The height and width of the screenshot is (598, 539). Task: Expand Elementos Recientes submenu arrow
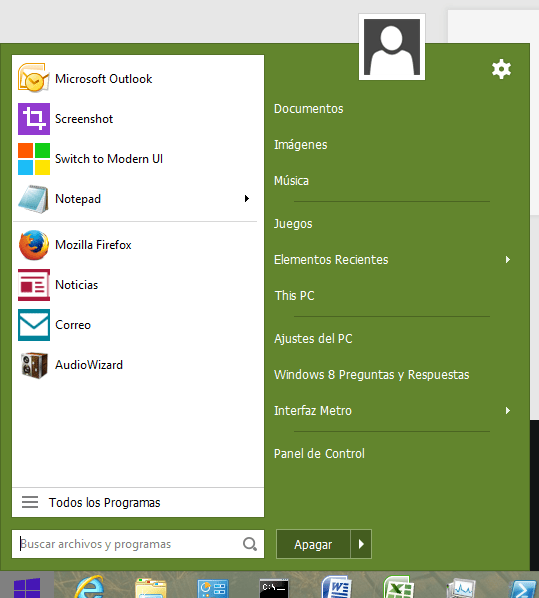pyautogui.click(x=508, y=259)
